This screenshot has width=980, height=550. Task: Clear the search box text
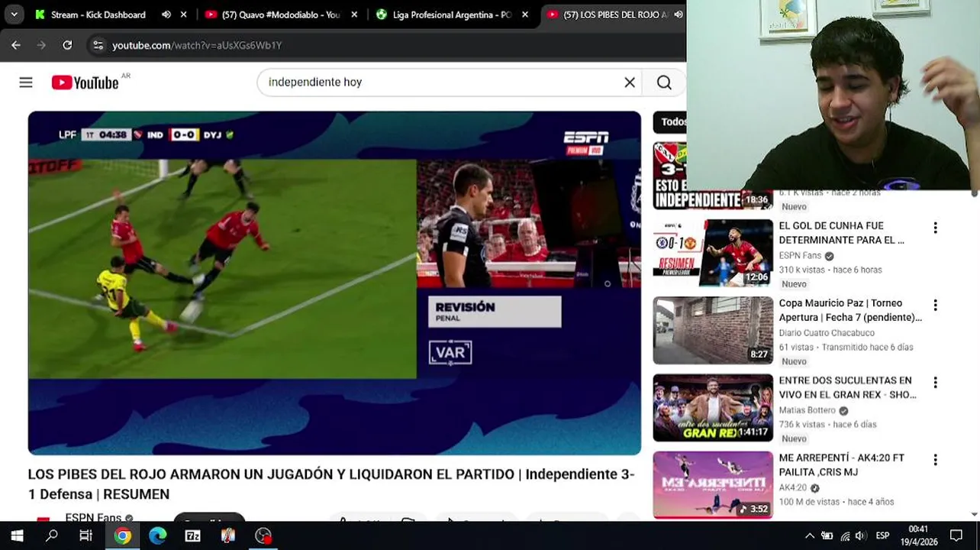click(x=630, y=82)
